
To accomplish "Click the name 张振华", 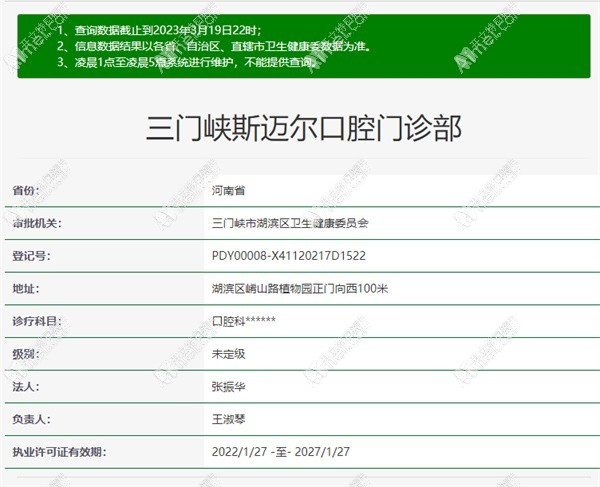I will tap(228, 386).
